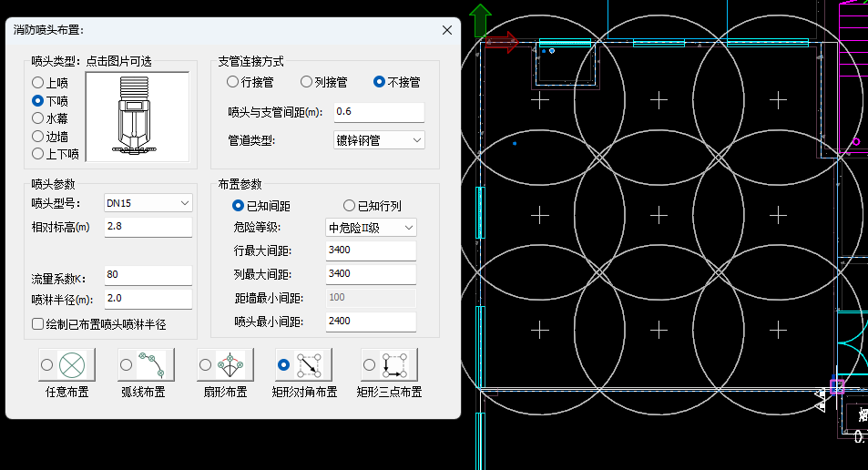
Task: Click the 喷头最小间距 input box
Action: click(370, 322)
